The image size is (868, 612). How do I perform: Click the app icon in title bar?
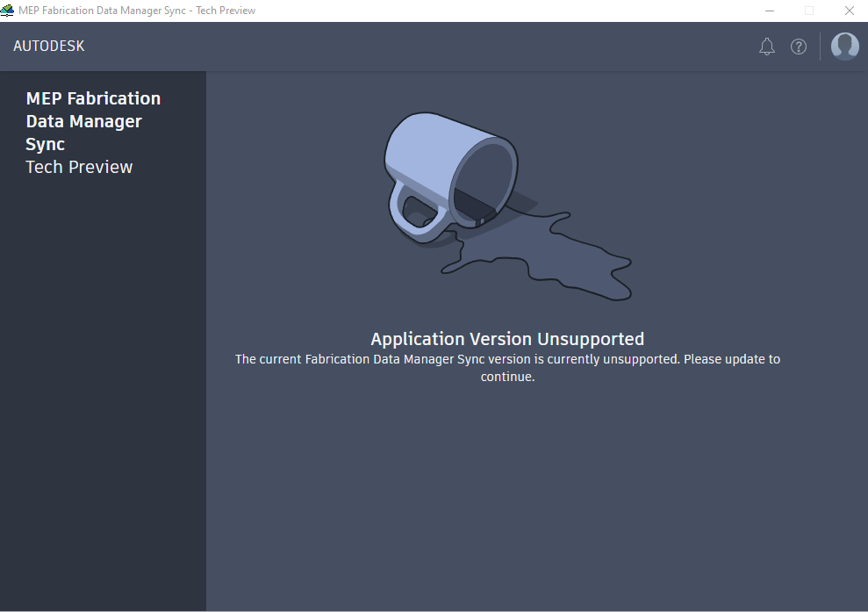(7, 11)
